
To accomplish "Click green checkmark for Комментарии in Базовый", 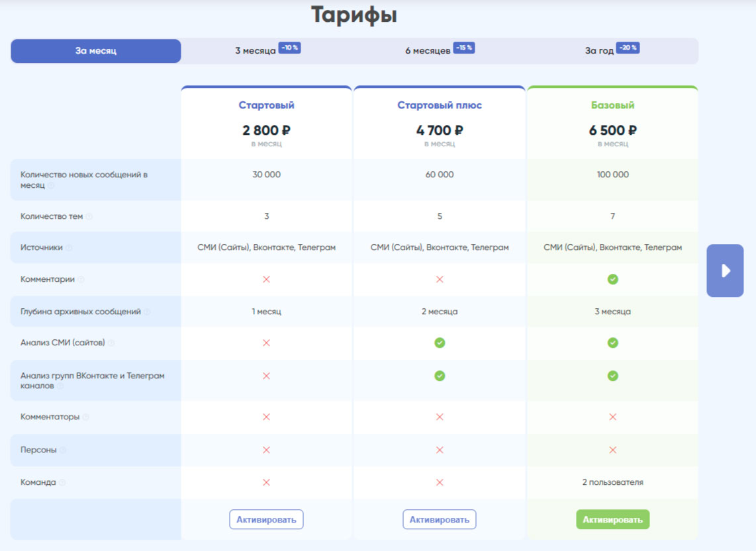I will [x=612, y=280].
